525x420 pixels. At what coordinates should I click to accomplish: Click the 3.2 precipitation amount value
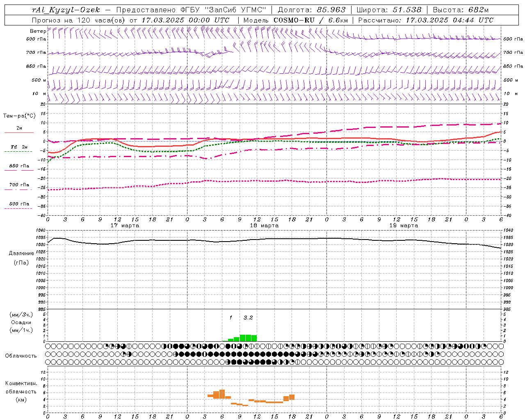tap(248, 317)
